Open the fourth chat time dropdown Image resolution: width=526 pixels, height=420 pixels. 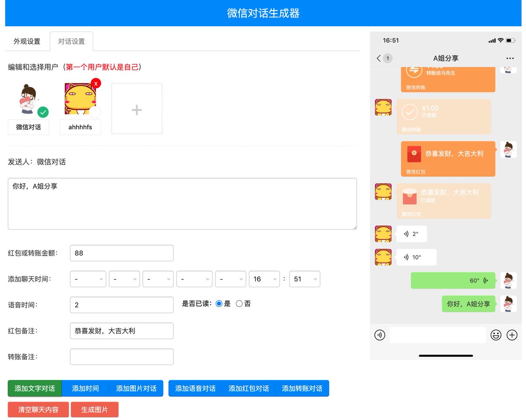194,279
